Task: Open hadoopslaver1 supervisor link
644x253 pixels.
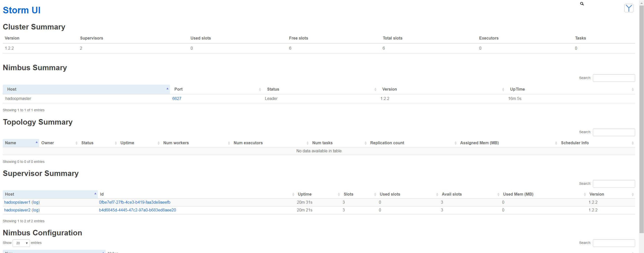Action: click(17, 202)
